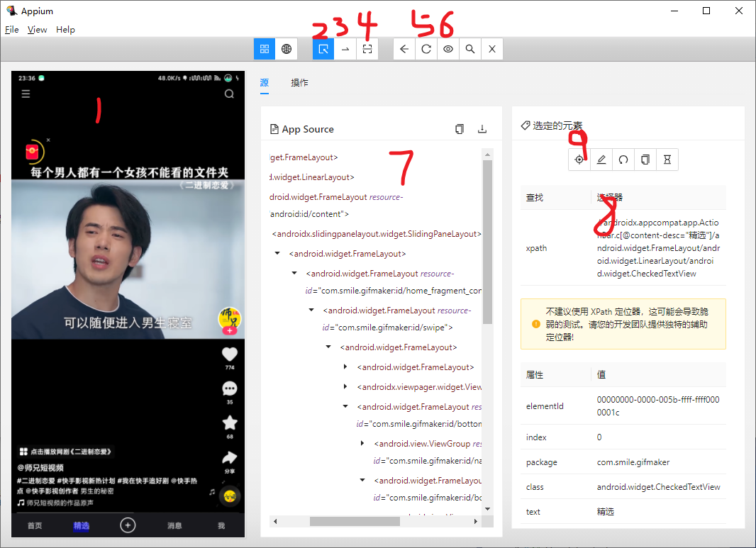
Task: Open the View menu
Action: [37, 30]
